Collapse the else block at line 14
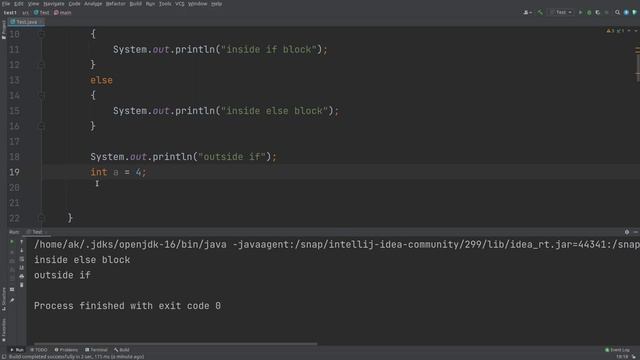 point(42,96)
